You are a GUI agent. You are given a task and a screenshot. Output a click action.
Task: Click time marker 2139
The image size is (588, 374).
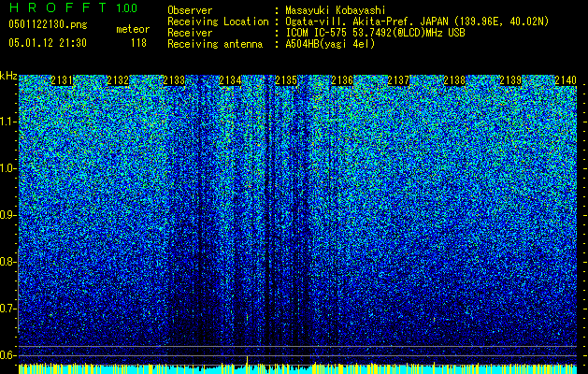tap(510, 80)
